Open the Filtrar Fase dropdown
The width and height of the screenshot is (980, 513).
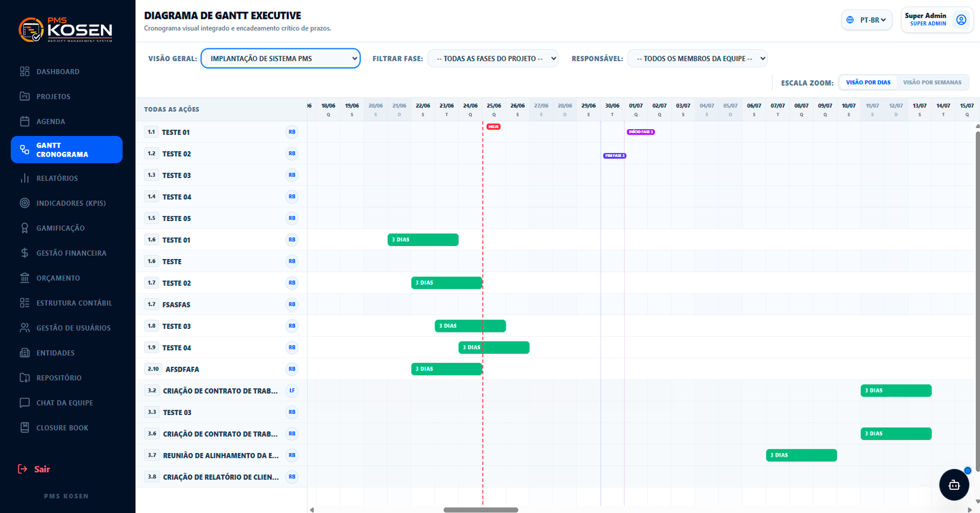493,58
